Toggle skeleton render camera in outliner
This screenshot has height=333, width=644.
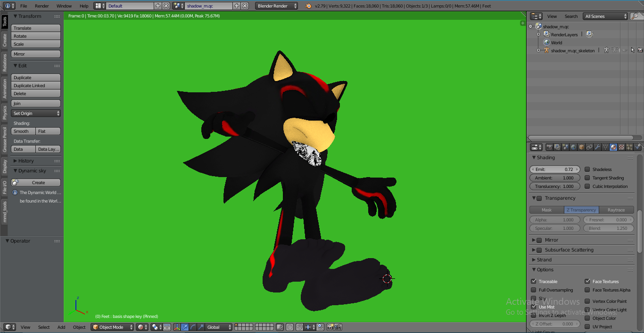point(640,50)
